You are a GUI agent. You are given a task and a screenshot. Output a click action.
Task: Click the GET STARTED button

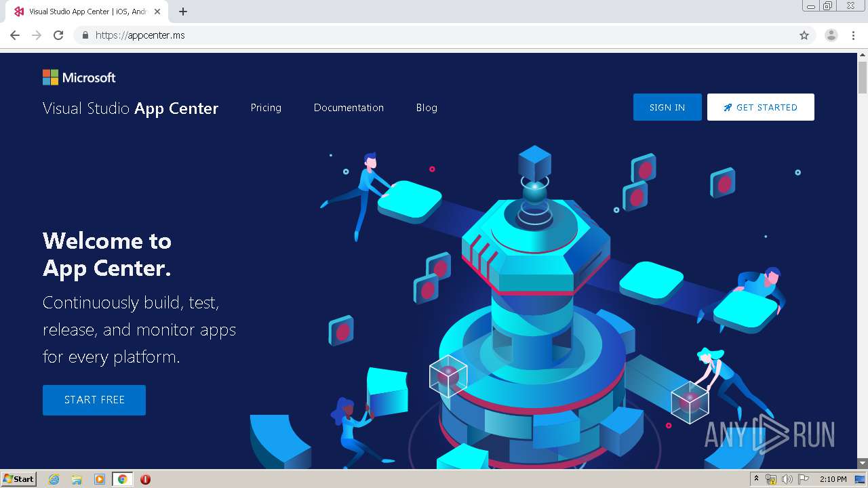760,107
